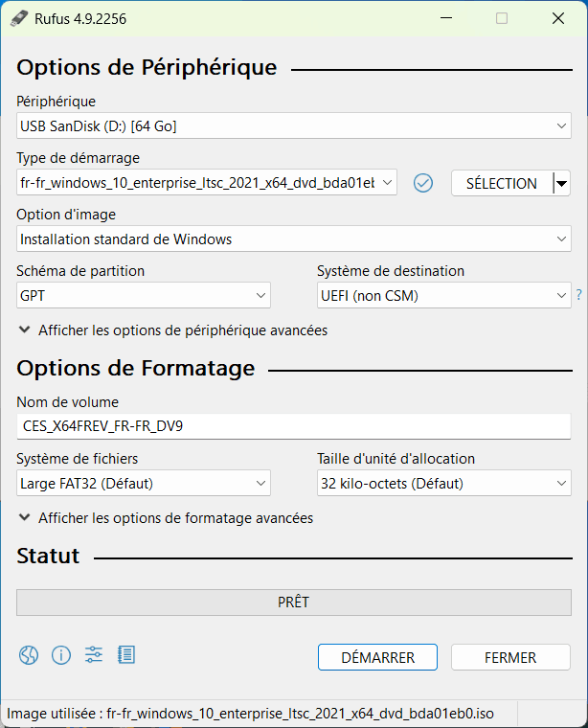Minimize the Rufus window
This screenshot has height=728, width=588.
[x=446, y=18]
